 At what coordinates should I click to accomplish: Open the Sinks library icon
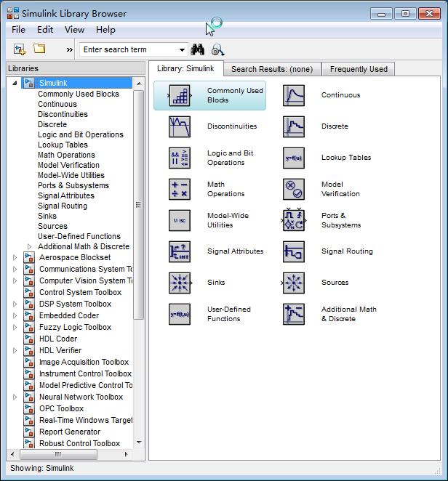(x=180, y=283)
